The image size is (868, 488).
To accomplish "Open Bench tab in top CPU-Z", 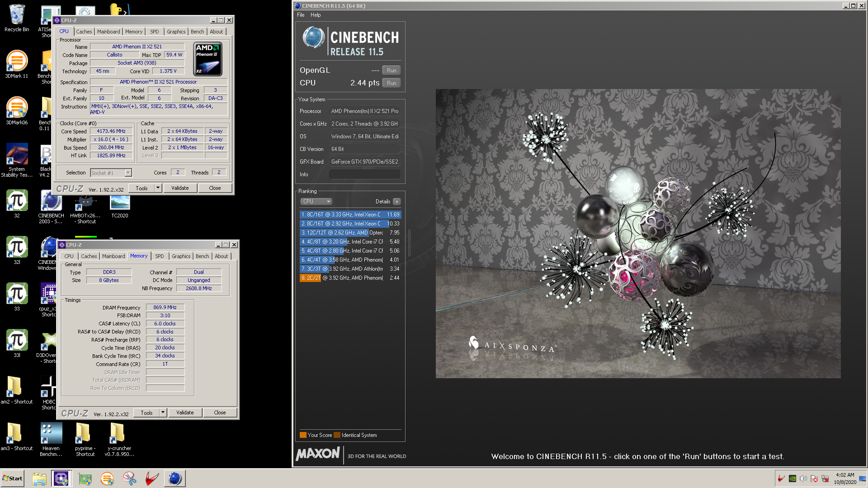I will pos(197,32).
